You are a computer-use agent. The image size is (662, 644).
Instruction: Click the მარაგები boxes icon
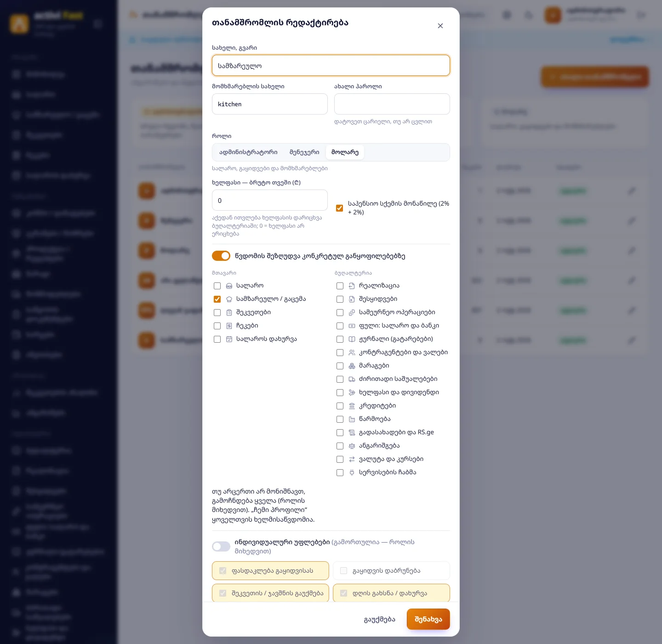pyautogui.click(x=352, y=366)
